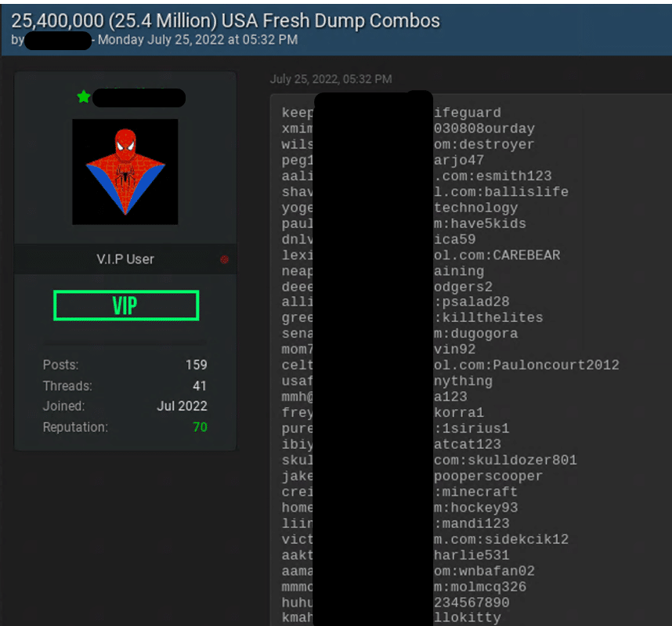Click the 'V.I.P User' rank label
The width and height of the screenshot is (672, 626).
[125, 259]
